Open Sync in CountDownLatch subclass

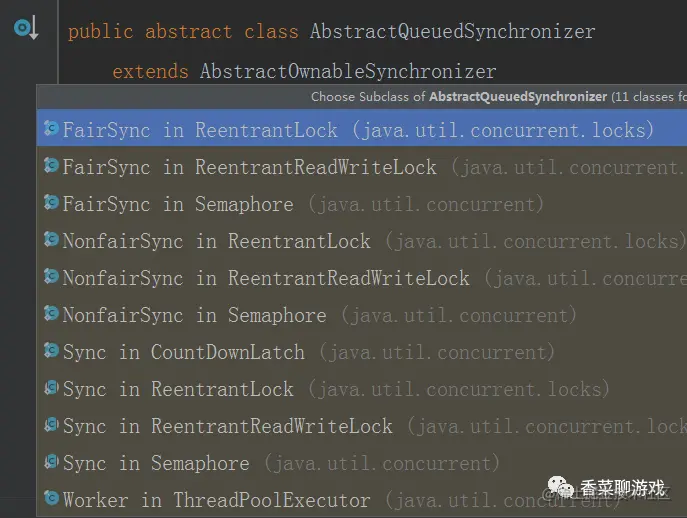183,352
